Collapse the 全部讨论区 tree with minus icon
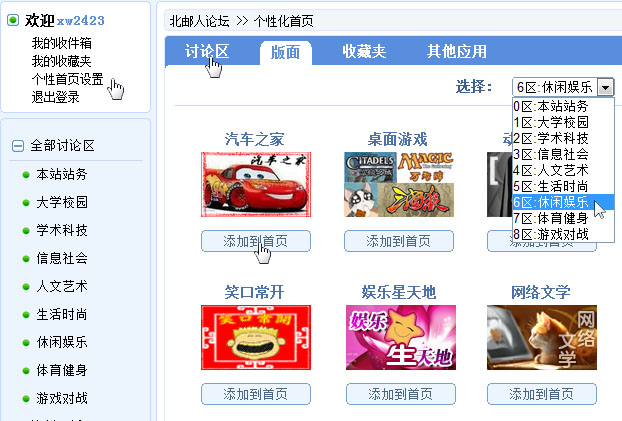The height and width of the screenshot is (421, 622). [x=17, y=146]
